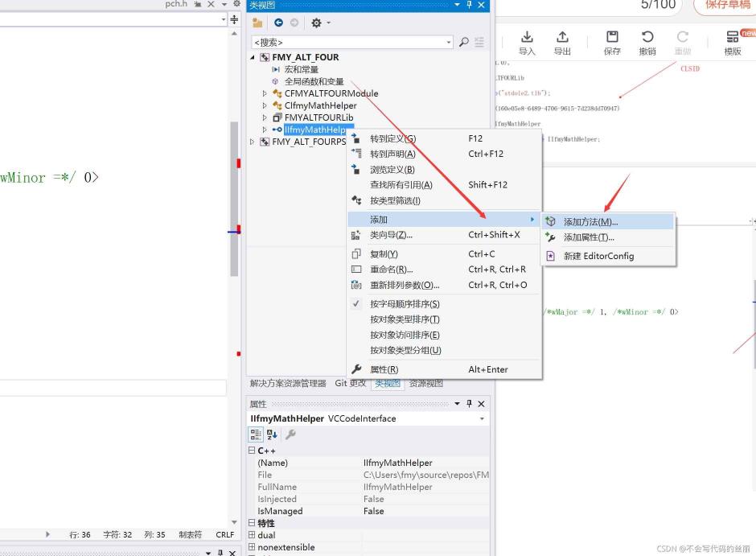Click the (Name) property value IIfmyMathHelper
The width and height of the screenshot is (756, 556).
(398, 463)
